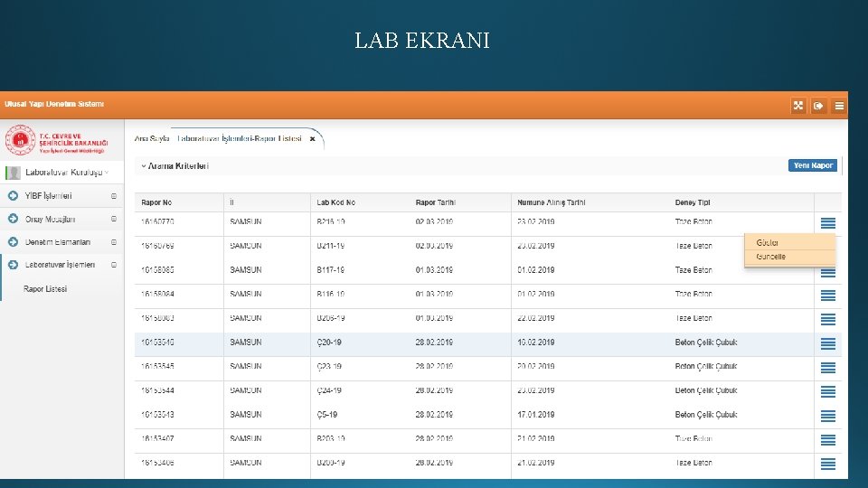Open Laboratuvar İşlemleri sidebar item
The height and width of the screenshot is (488, 868).
coord(60,265)
